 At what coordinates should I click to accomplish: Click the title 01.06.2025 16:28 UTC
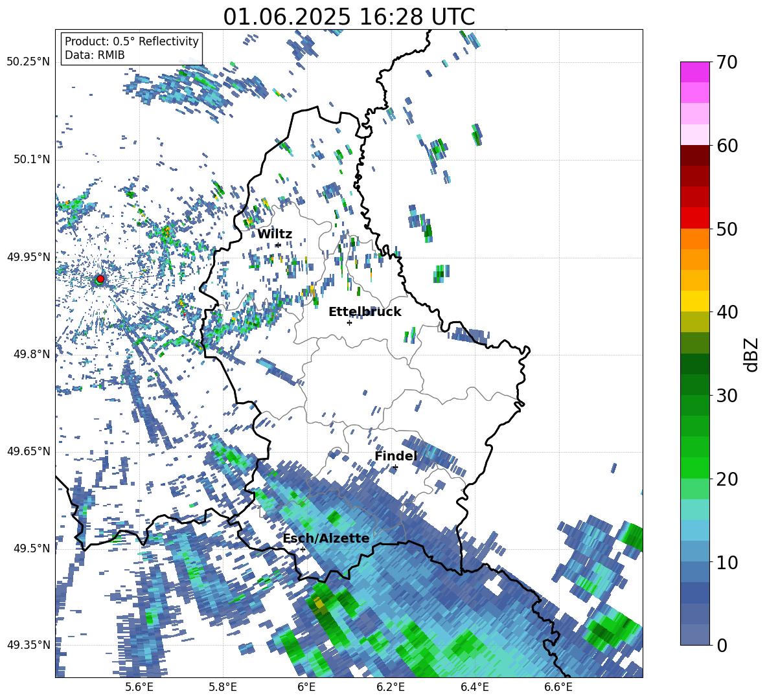[349, 17]
